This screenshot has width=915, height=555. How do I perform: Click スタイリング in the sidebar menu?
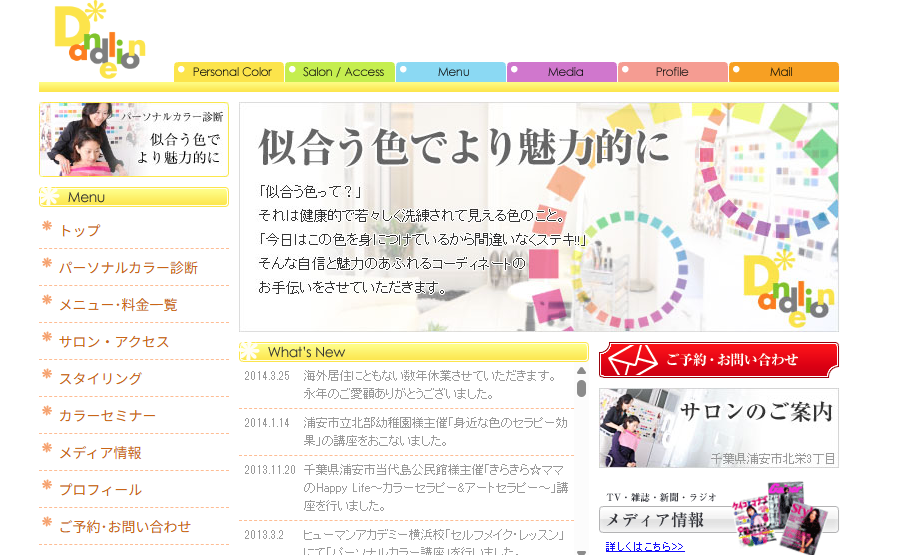(x=100, y=379)
